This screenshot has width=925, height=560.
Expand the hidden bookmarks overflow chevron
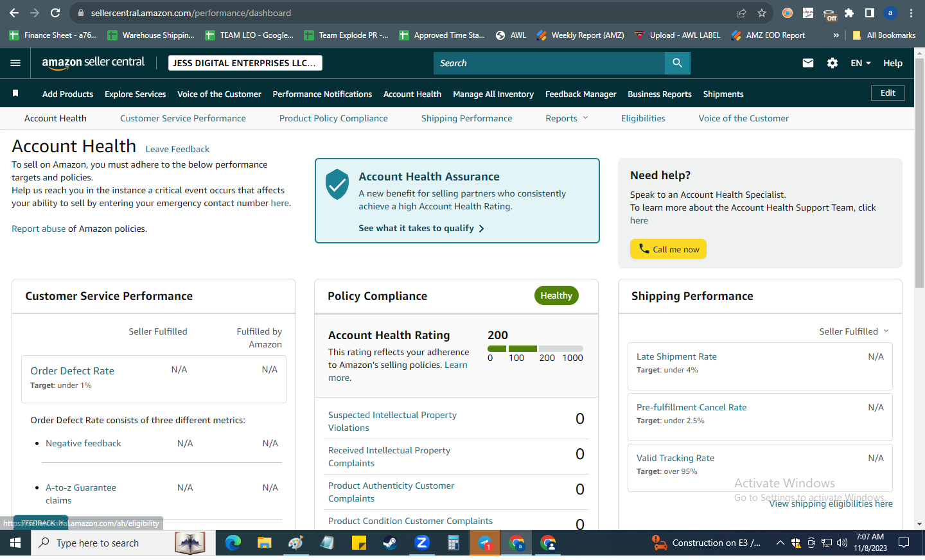pyautogui.click(x=836, y=35)
